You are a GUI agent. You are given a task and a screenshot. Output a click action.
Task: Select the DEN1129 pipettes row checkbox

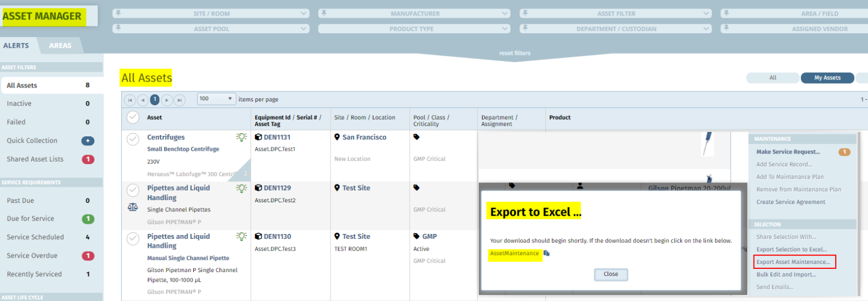click(x=133, y=190)
